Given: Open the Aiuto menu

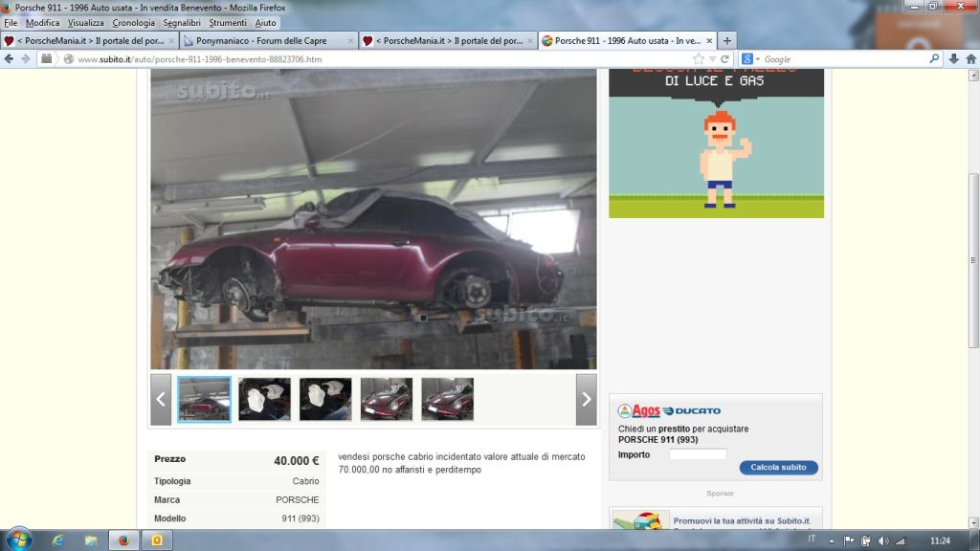Looking at the screenshot, I should click(265, 23).
